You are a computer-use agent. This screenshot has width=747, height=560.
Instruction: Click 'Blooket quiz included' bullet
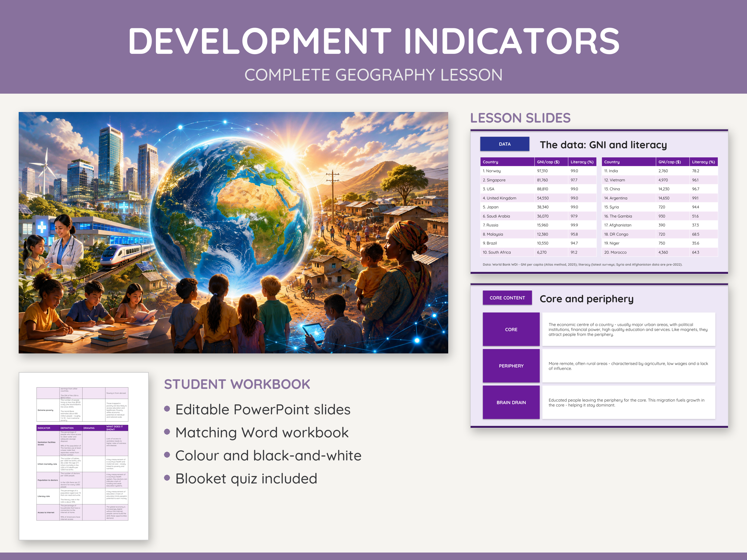246,479
